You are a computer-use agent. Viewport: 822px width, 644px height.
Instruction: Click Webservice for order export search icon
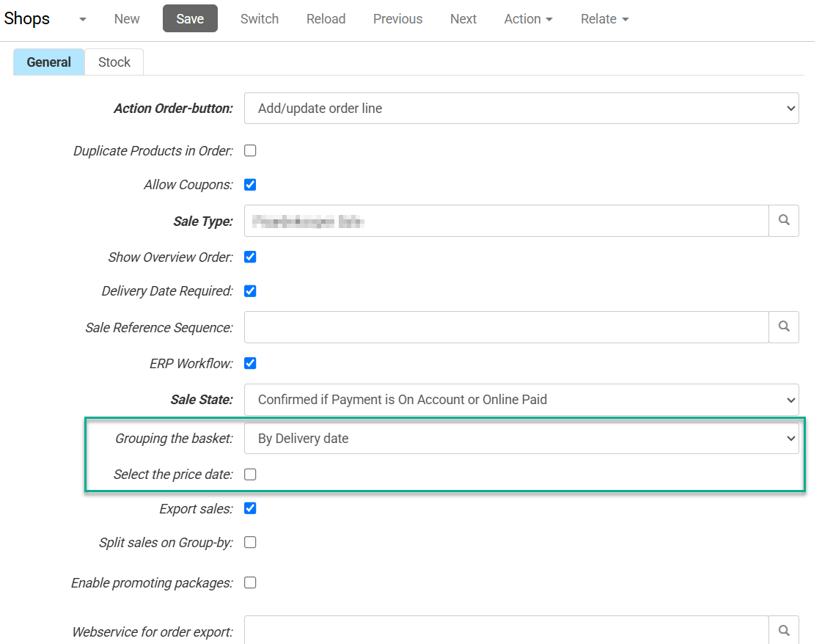784,630
